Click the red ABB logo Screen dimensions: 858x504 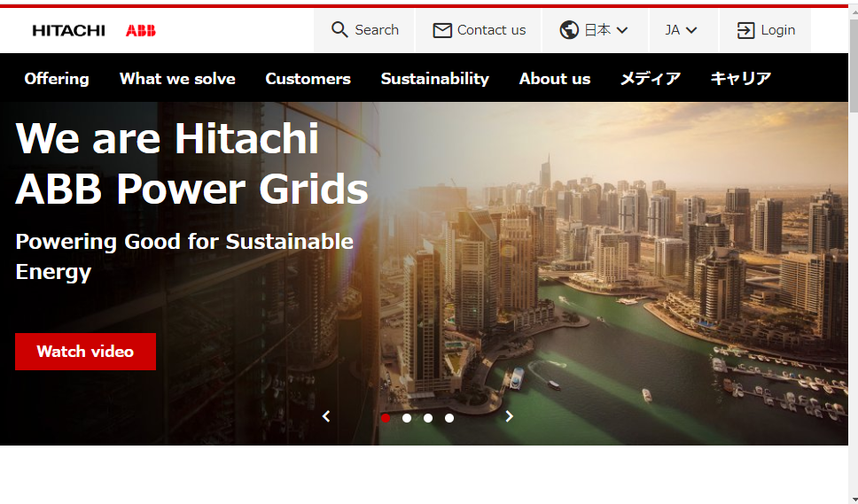click(141, 31)
